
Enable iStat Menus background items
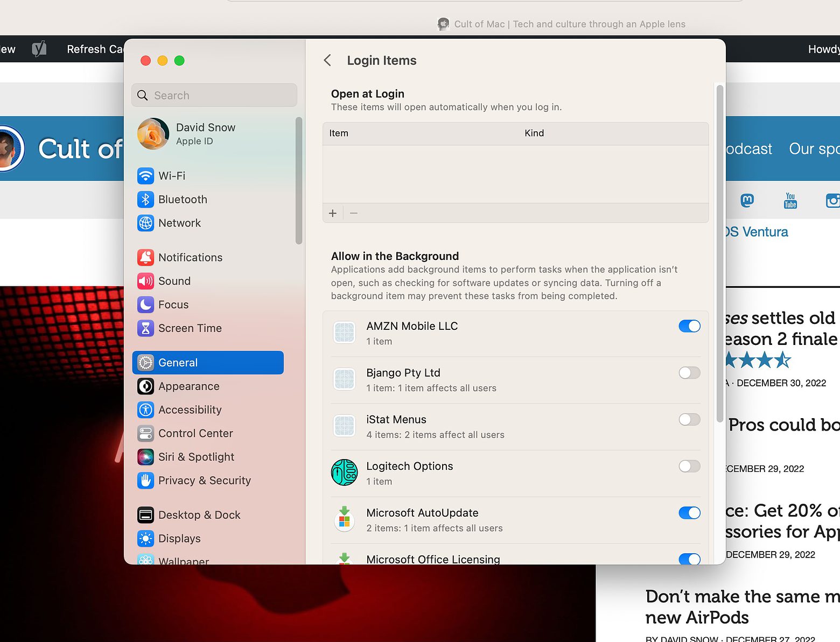[689, 420]
